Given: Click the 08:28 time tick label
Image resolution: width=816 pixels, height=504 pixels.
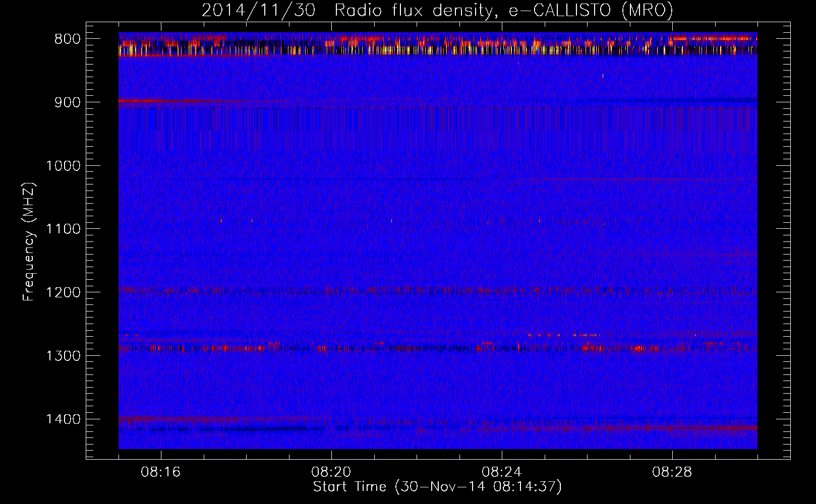Looking at the screenshot, I should click(x=672, y=472).
